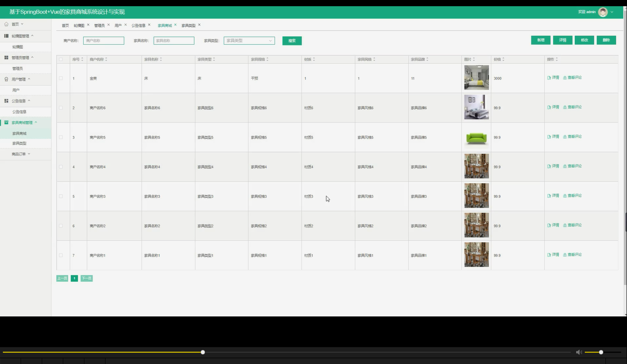This screenshot has width=627, height=364.
Task: Focus the 家具名称 search input
Action: point(174,41)
